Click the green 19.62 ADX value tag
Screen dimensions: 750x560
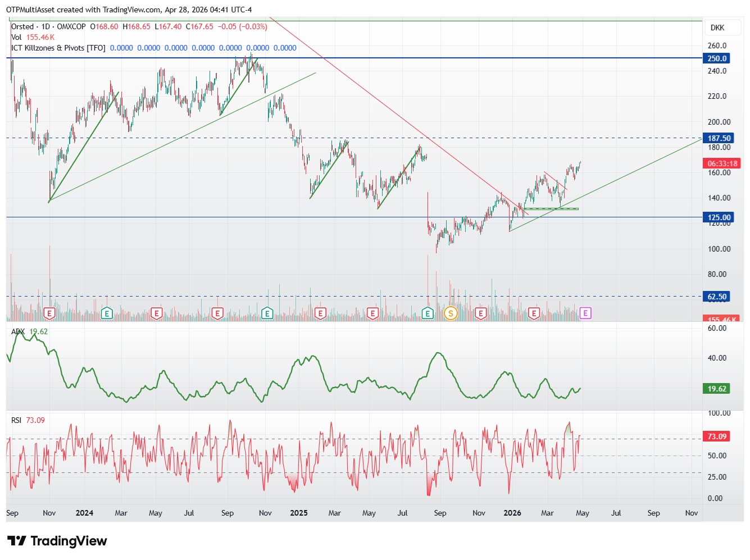coord(717,389)
